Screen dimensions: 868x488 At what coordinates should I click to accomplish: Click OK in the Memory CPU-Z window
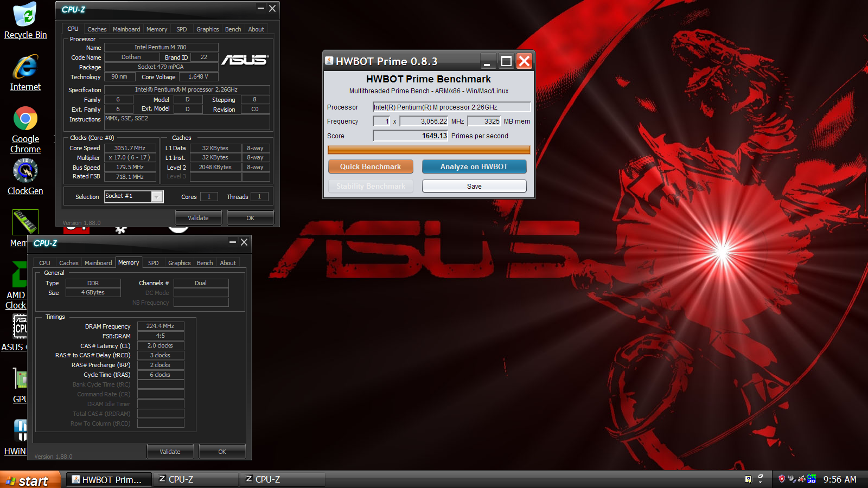point(222,452)
